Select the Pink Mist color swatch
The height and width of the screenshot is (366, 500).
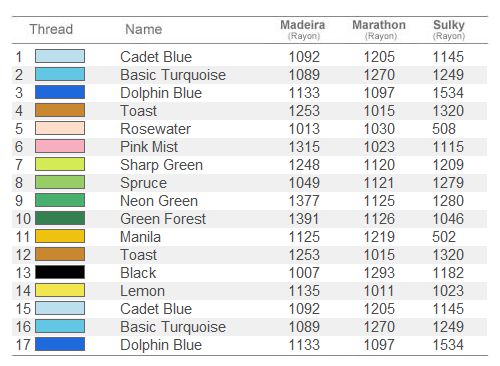click(60, 146)
